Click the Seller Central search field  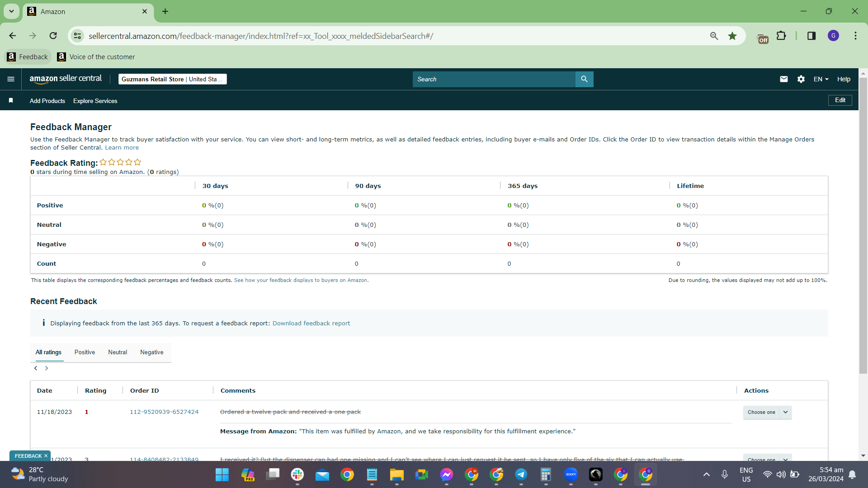coord(494,79)
